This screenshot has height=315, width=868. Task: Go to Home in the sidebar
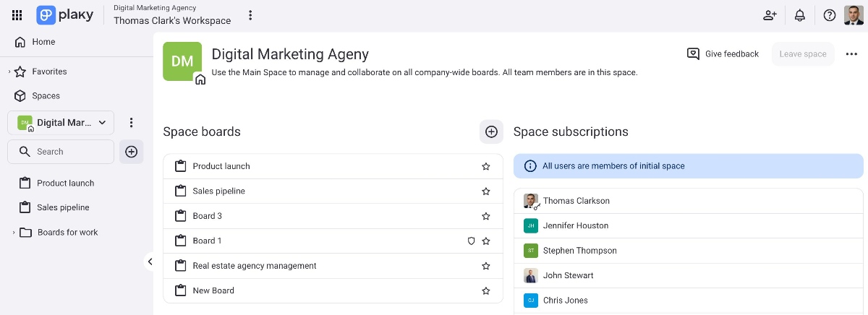43,42
